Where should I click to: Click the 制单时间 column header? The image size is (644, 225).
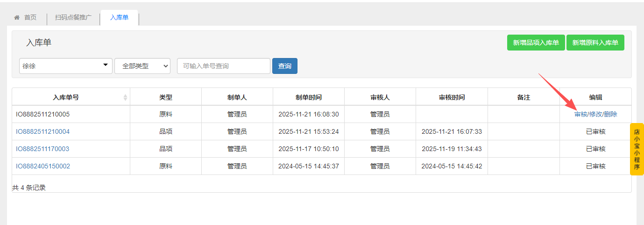click(308, 97)
